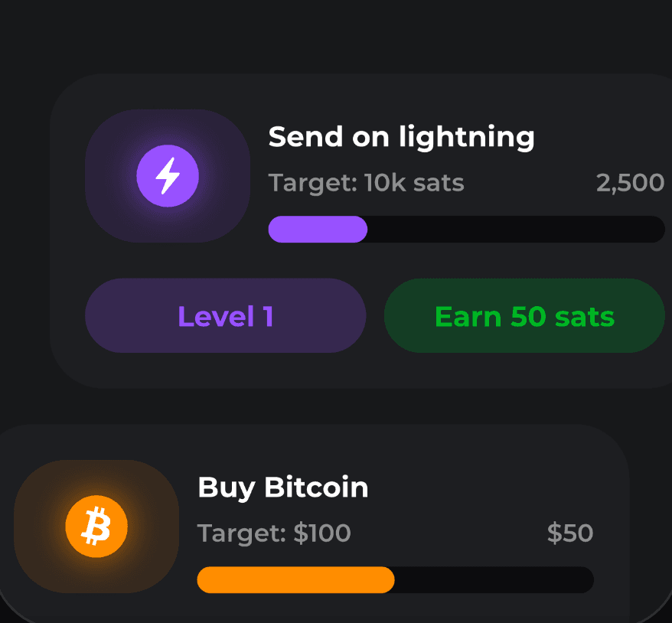This screenshot has width=672, height=623.
Task: Select the 2,500 sats counter
Action: click(x=631, y=183)
